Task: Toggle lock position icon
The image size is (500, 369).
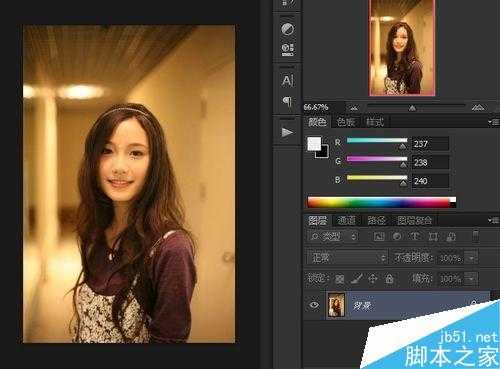Action: [x=373, y=279]
